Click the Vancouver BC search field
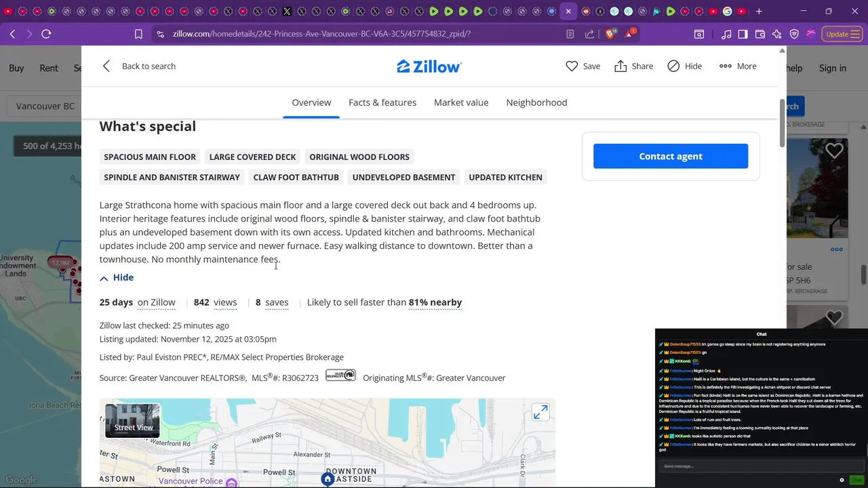This screenshot has width=868, height=488. pos(45,106)
